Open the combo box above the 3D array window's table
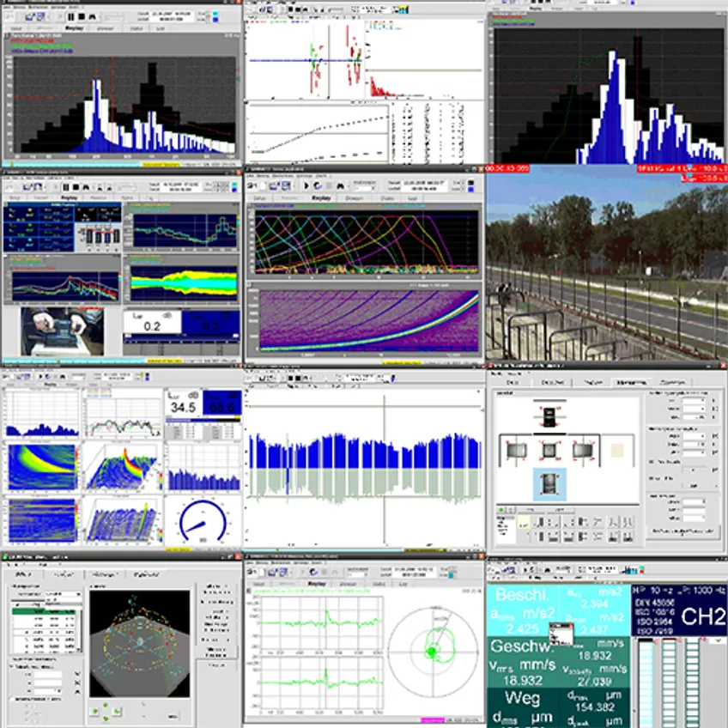 point(62,594)
